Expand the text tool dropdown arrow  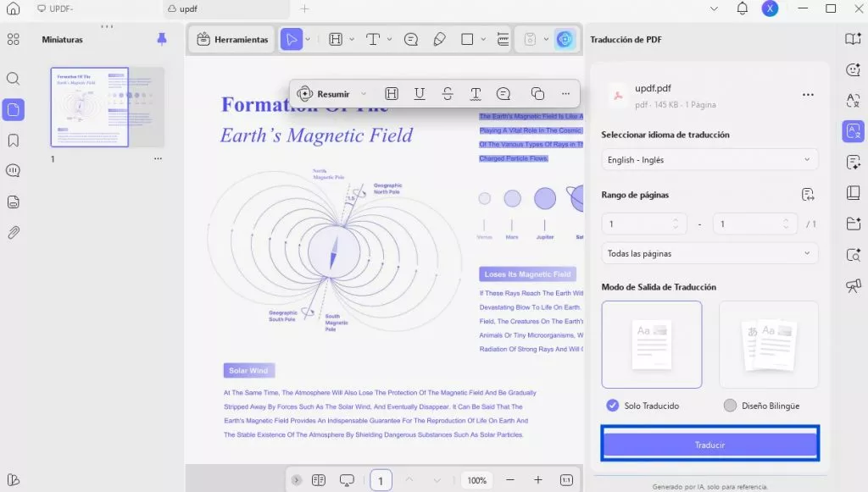point(390,39)
